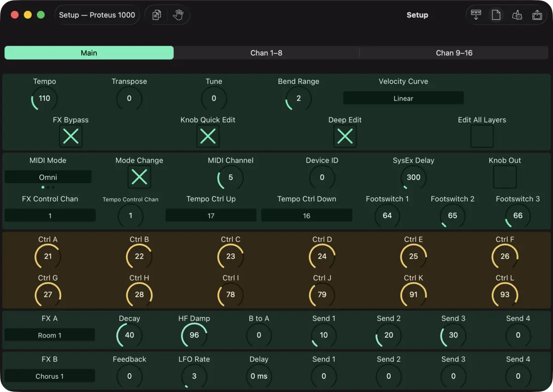The image size is (553, 392).
Task: Toggle the FX Bypass checkbox
Action: [x=71, y=136]
